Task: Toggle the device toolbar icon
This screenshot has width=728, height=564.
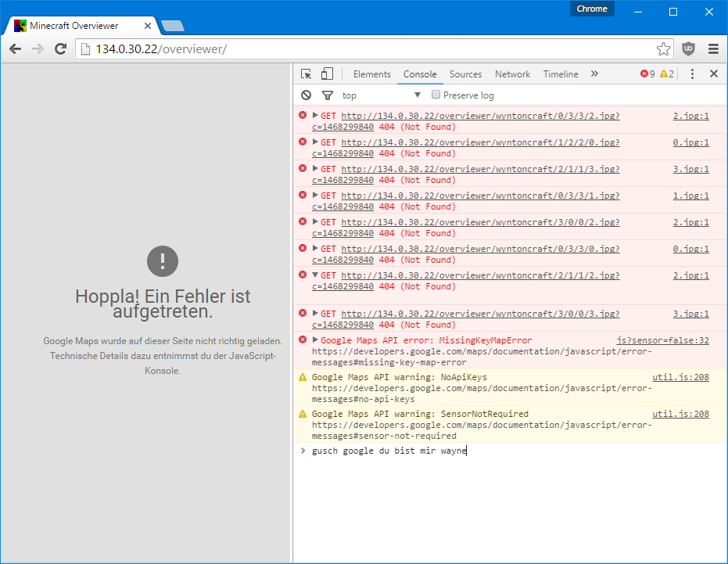Action: [327, 74]
